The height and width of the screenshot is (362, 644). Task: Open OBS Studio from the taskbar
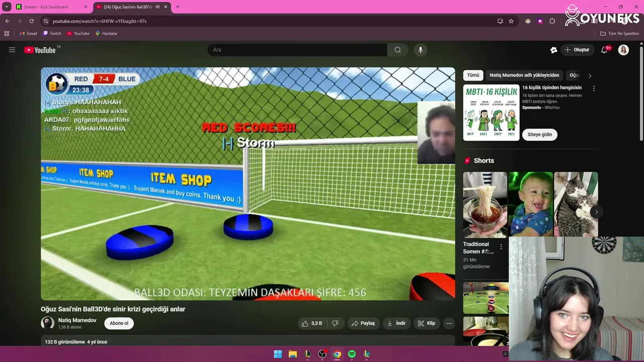[323, 354]
